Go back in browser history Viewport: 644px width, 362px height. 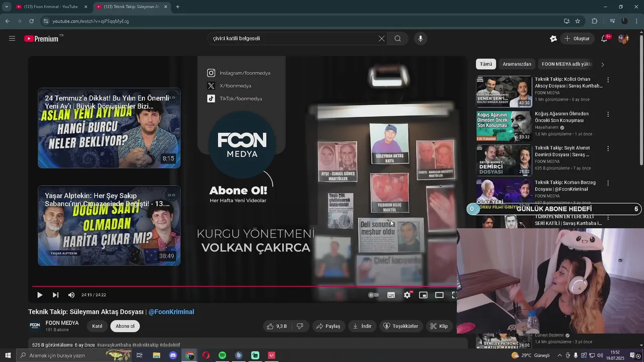7,21
